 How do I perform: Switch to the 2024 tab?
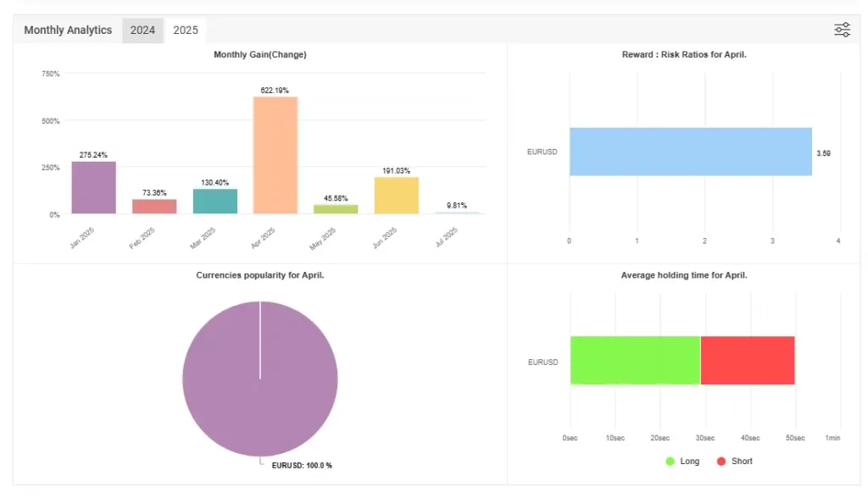tap(142, 30)
